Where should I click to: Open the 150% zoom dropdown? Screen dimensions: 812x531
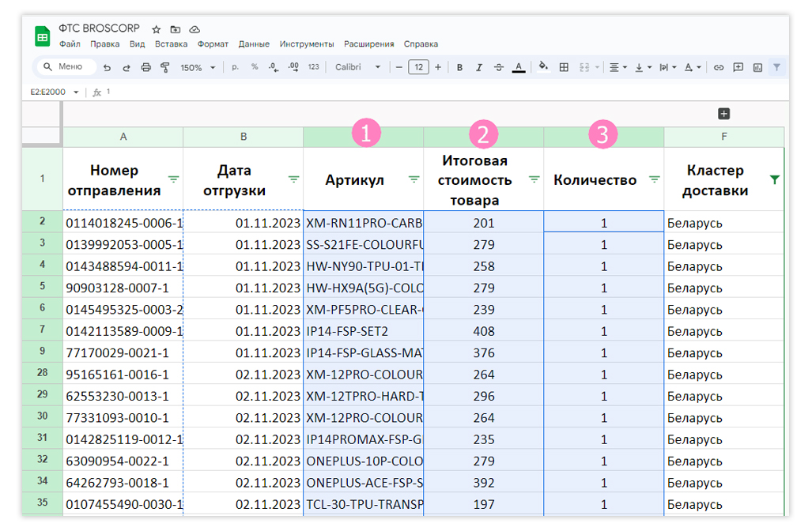198,68
